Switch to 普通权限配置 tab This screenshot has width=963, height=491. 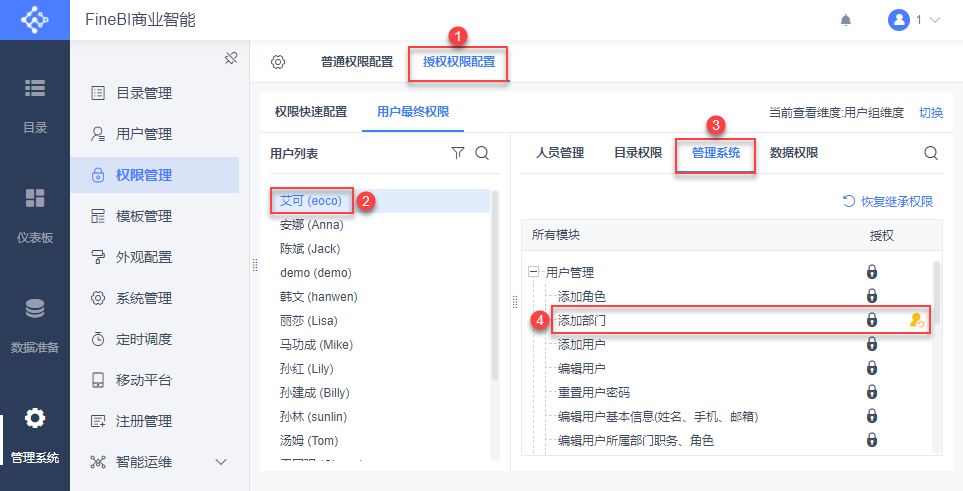[357, 62]
